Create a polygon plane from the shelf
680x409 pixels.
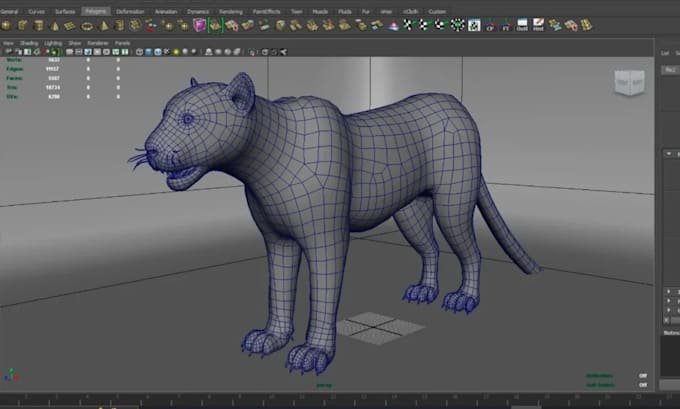(70, 26)
